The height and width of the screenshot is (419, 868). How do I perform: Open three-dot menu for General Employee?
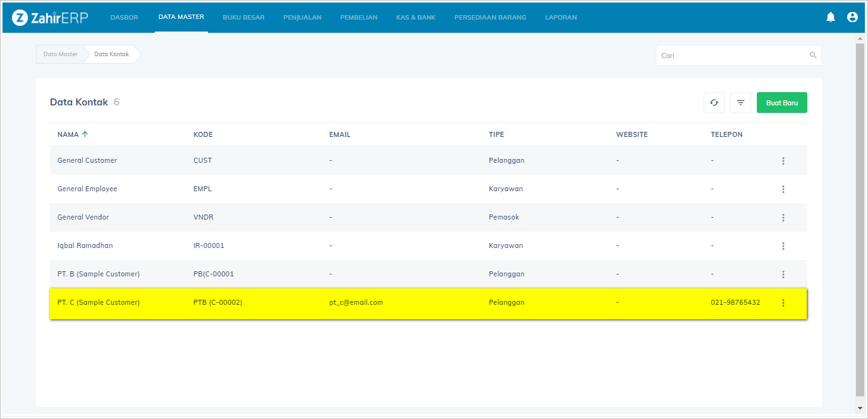783,189
